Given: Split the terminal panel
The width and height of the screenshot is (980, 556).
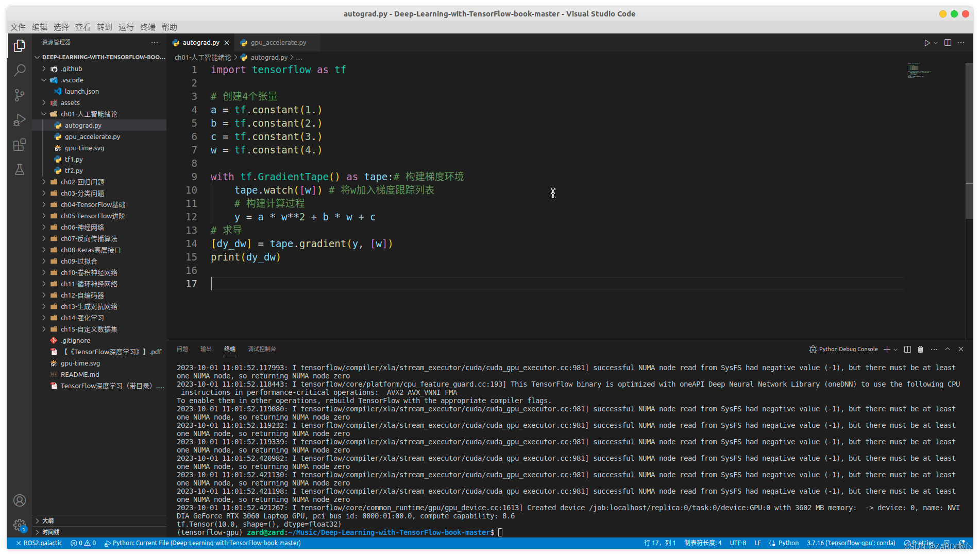Looking at the screenshot, I should 907,349.
